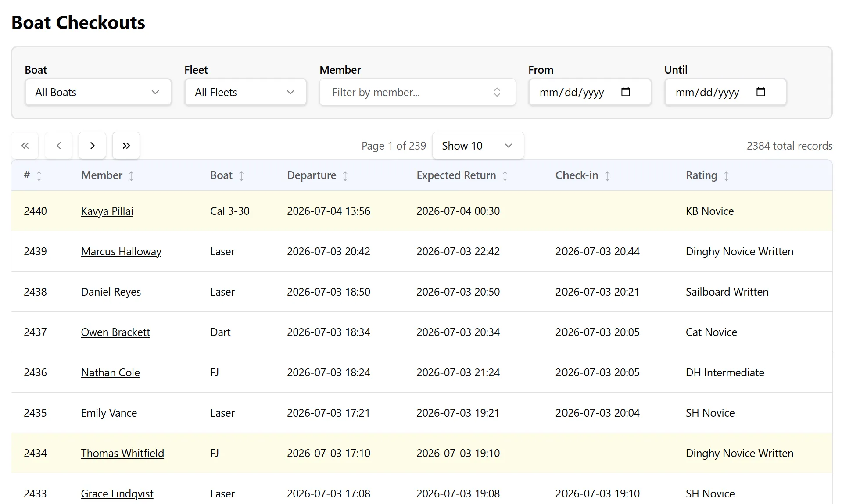Go to the first page of checkouts
The width and height of the screenshot is (842, 504).
(x=25, y=146)
